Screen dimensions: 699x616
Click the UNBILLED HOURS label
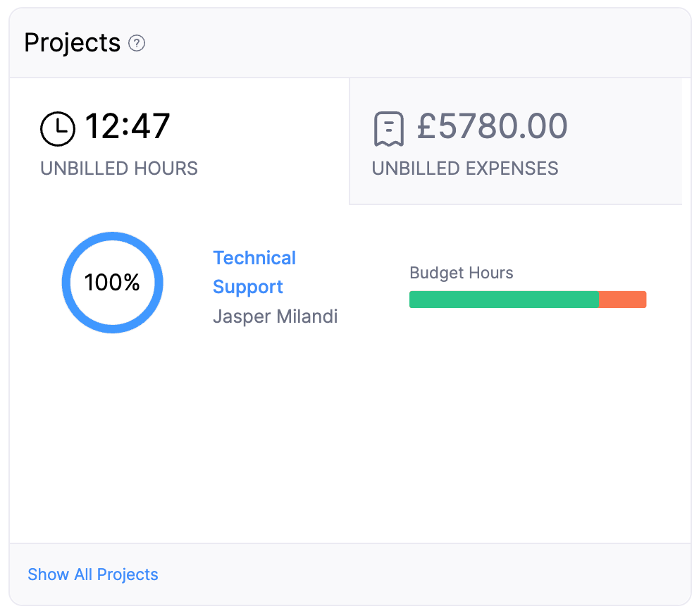tap(118, 168)
